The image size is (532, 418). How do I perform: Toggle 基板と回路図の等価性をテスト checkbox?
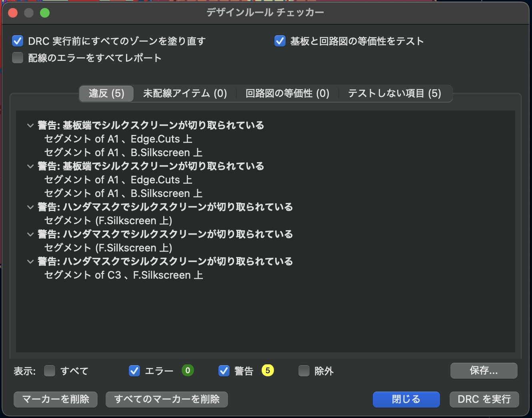280,41
